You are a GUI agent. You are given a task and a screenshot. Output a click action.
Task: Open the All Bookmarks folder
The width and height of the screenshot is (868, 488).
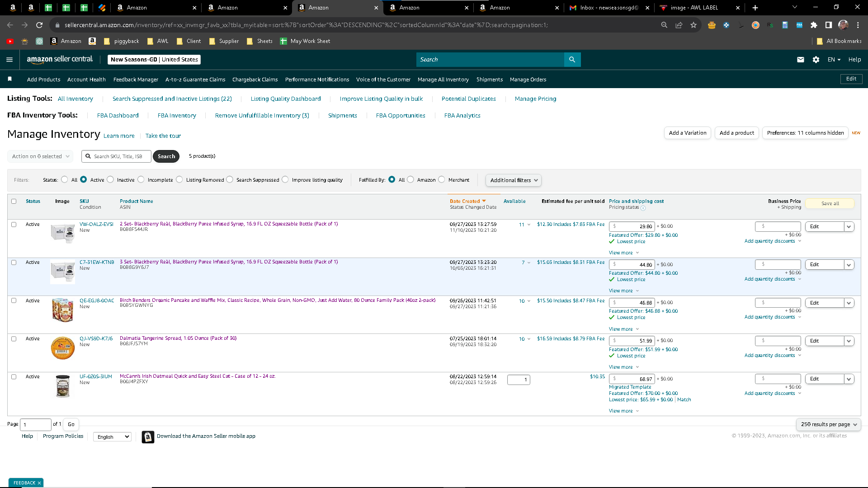coord(839,41)
